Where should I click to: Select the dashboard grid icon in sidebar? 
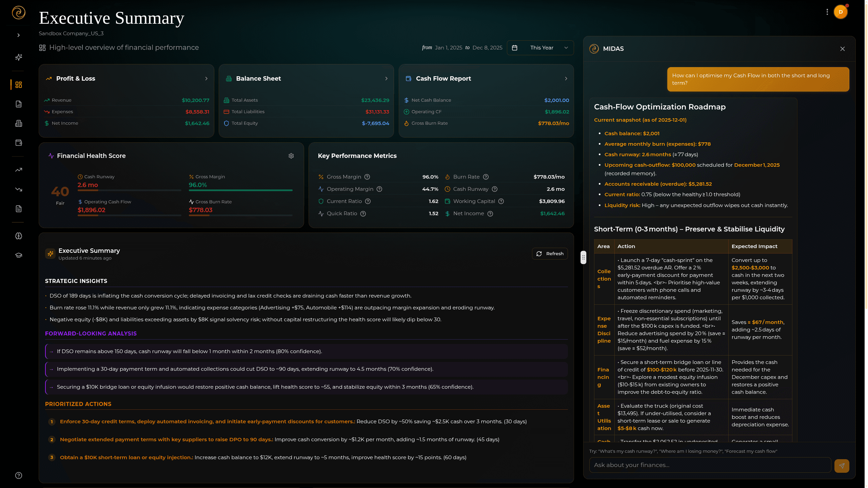click(18, 85)
